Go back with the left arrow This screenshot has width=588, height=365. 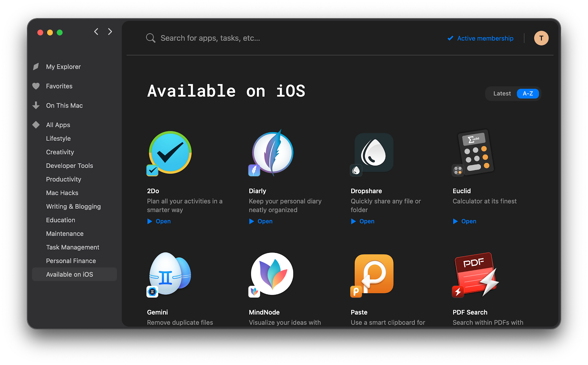(96, 32)
